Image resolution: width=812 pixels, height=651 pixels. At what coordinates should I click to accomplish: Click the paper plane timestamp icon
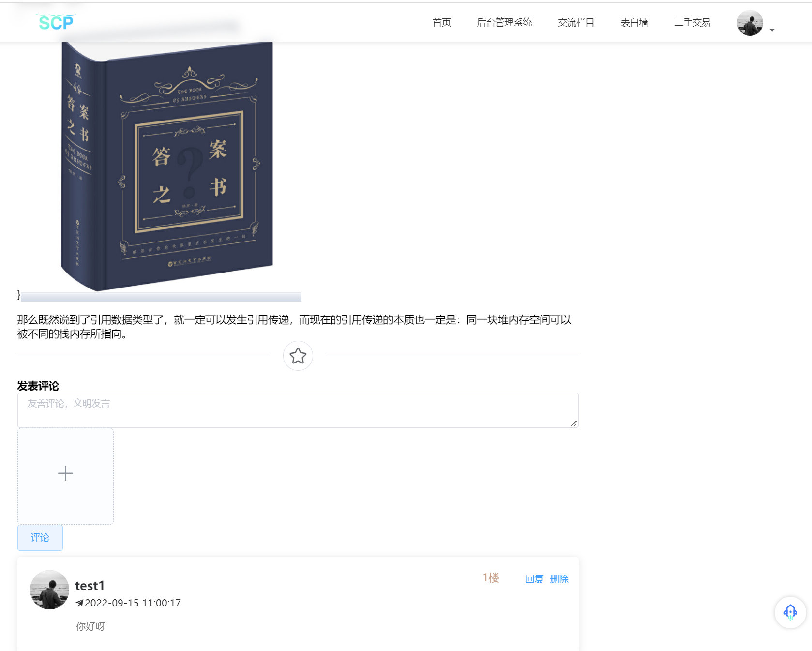pyautogui.click(x=80, y=603)
